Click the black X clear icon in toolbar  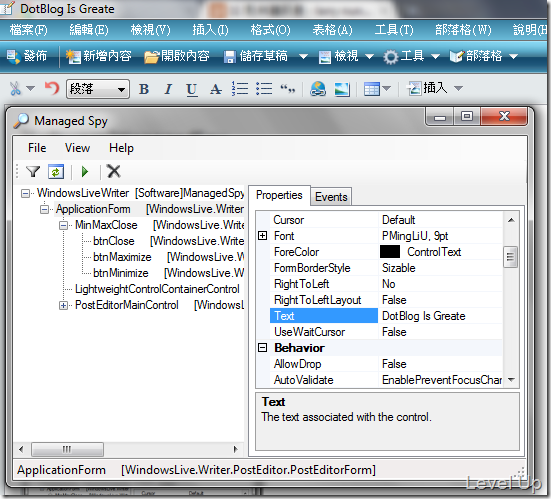(114, 171)
